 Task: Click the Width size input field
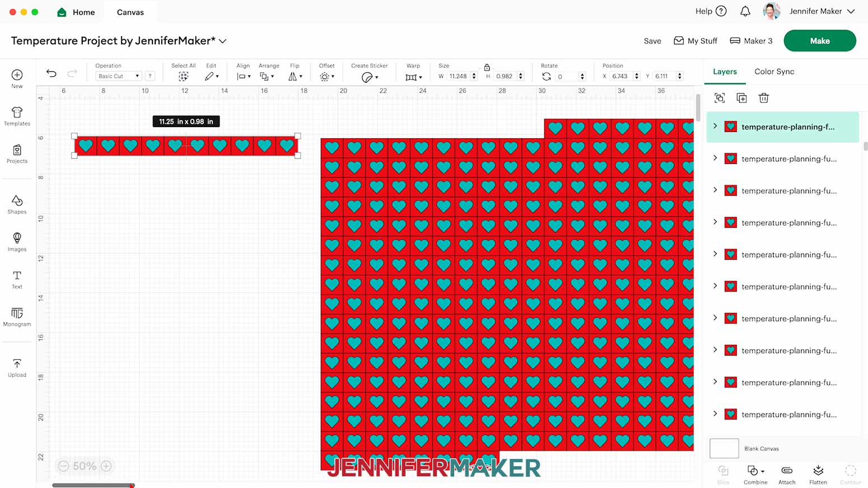[458, 76]
